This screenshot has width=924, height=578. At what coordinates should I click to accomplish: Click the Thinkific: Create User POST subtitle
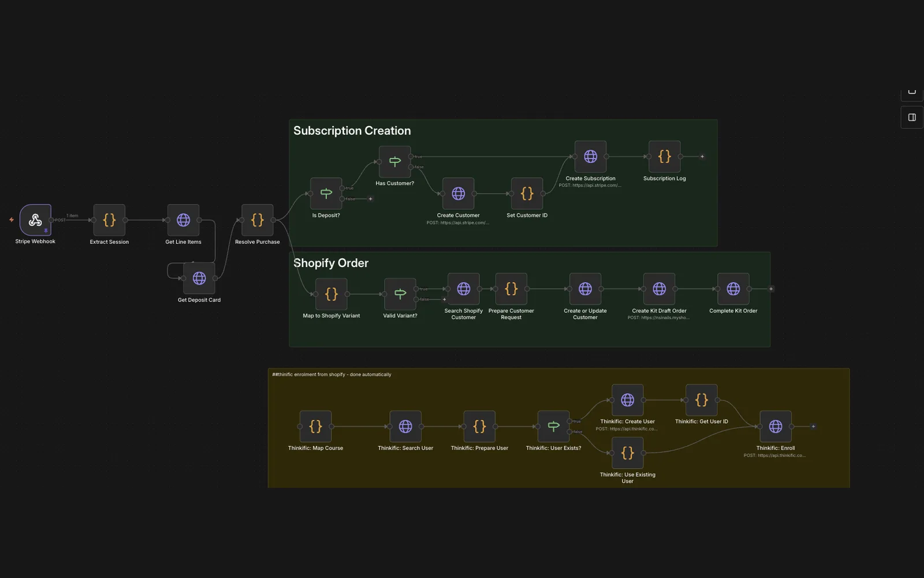(x=627, y=429)
